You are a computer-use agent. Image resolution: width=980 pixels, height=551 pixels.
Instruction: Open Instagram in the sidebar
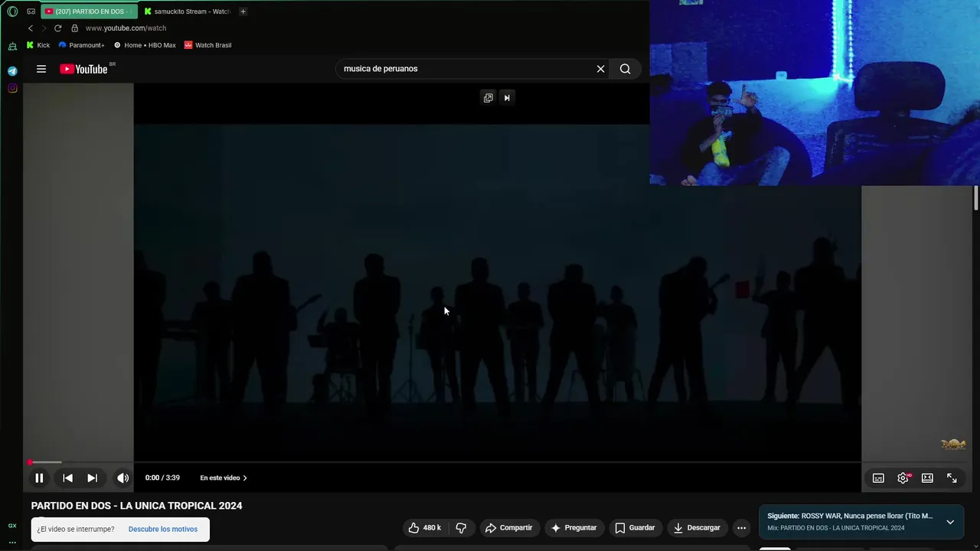point(12,88)
